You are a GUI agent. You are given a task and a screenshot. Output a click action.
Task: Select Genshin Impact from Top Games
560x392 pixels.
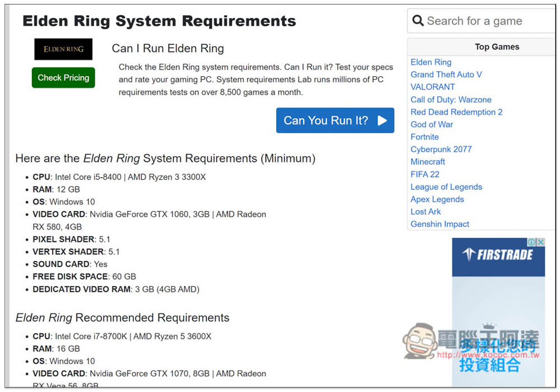point(440,224)
